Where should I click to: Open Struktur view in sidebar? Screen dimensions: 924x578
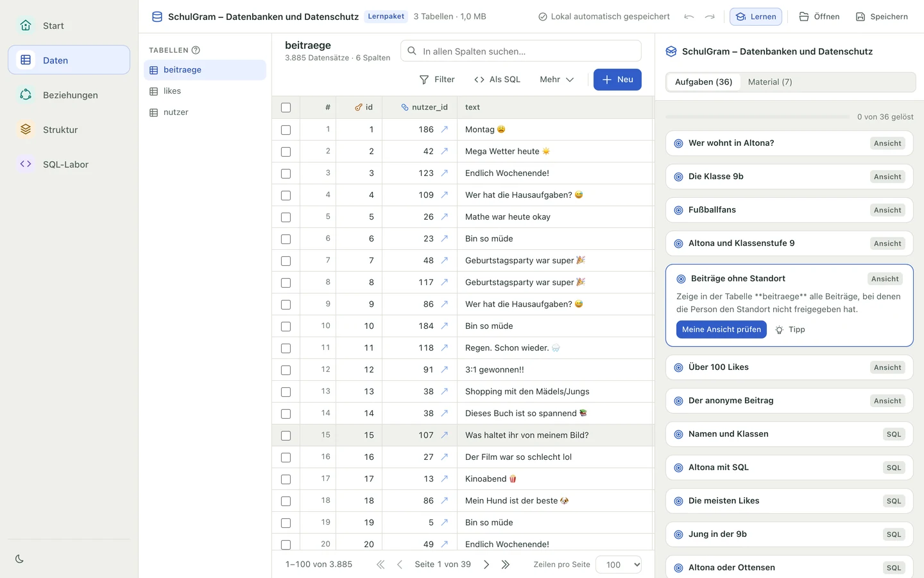(69, 130)
